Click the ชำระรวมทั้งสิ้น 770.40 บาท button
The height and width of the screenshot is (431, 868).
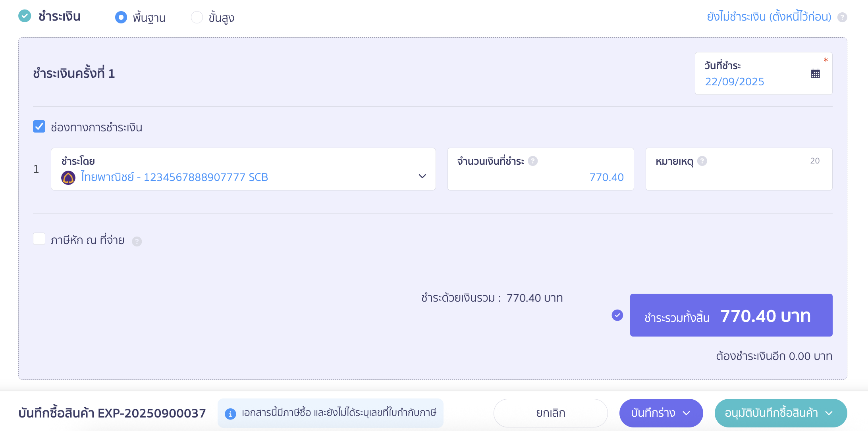(x=731, y=315)
